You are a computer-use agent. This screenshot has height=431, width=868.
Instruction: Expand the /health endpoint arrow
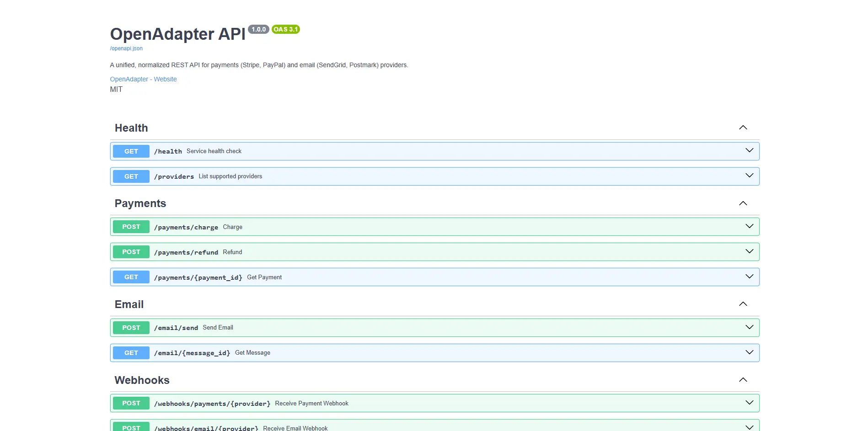point(750,150)
